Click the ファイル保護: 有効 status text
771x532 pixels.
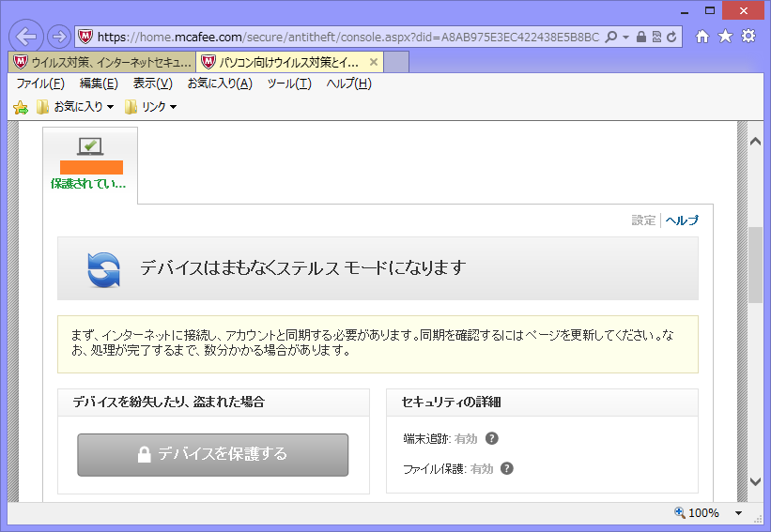click(448, 468)
